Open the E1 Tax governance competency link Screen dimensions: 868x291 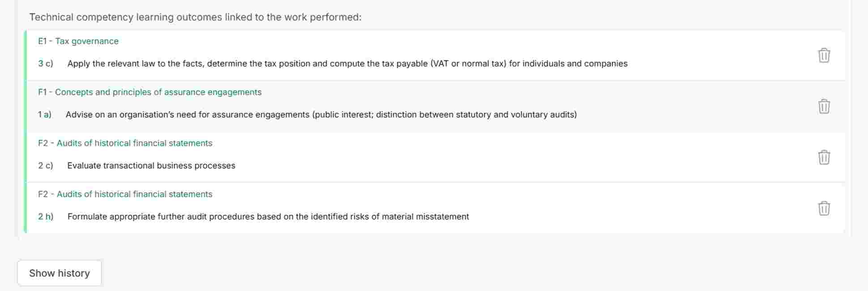point(78,41)
